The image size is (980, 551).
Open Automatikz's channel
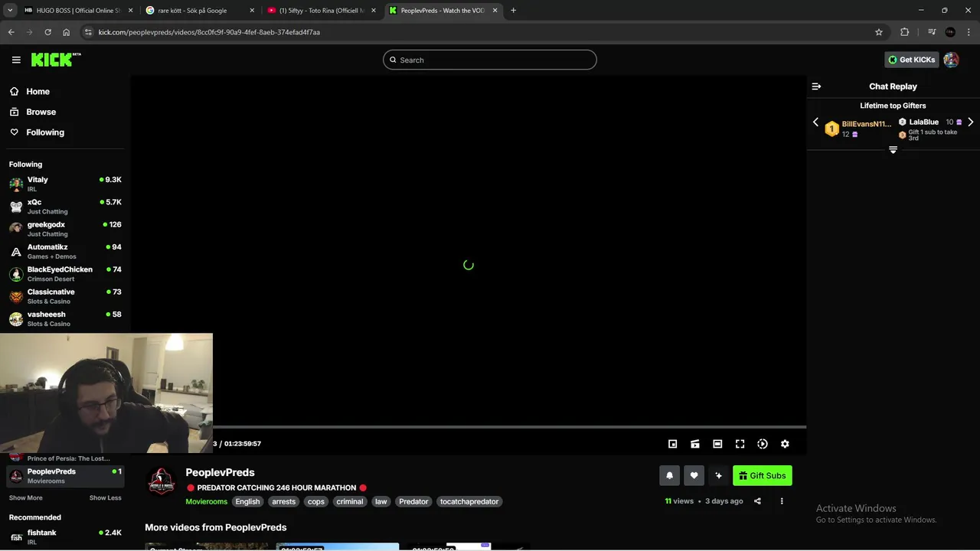[65, 251]
